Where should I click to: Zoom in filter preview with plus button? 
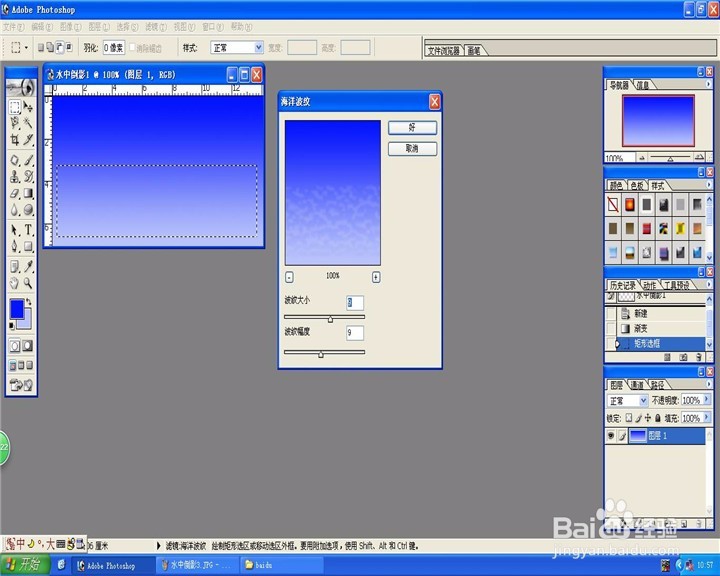tap(376, 277)
